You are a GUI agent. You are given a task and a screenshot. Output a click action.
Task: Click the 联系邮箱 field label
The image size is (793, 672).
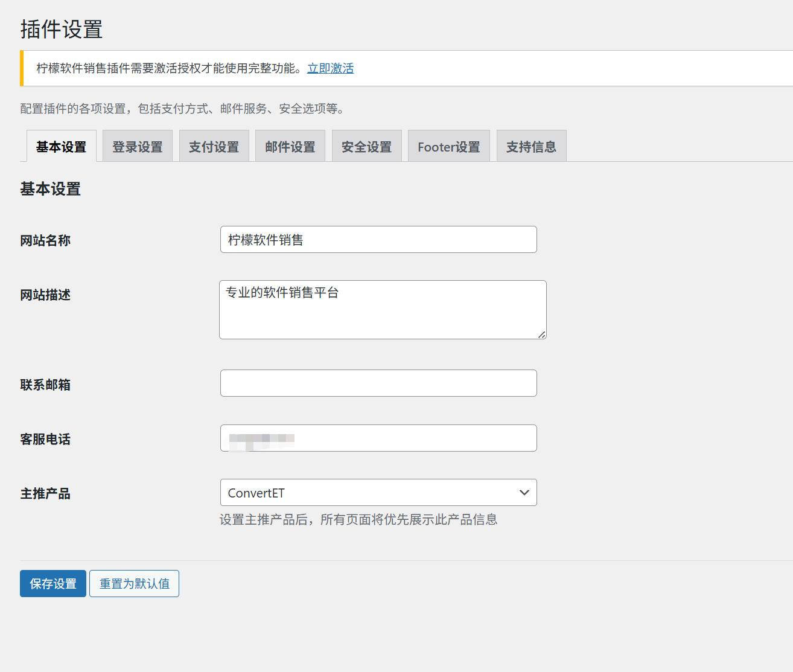tap(45, 385)
